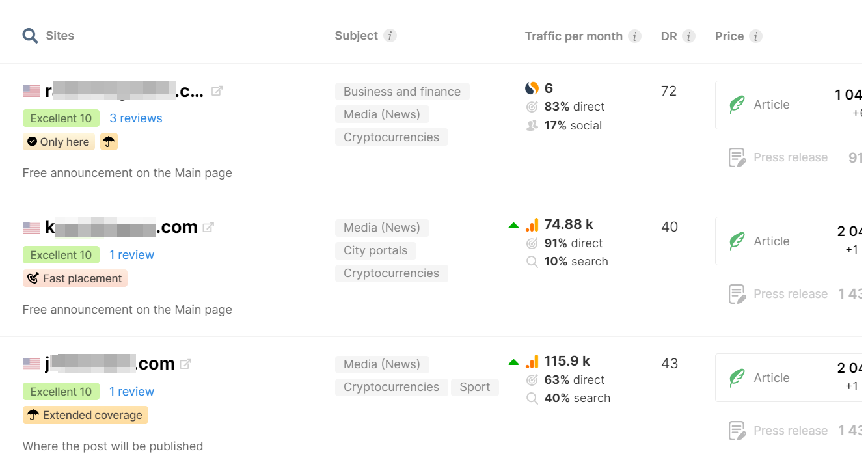Image resolution: width=868 pixels, height=471 pixels.
Task: Click the info icon beside Price header
Action: click(x=755, y=36)
